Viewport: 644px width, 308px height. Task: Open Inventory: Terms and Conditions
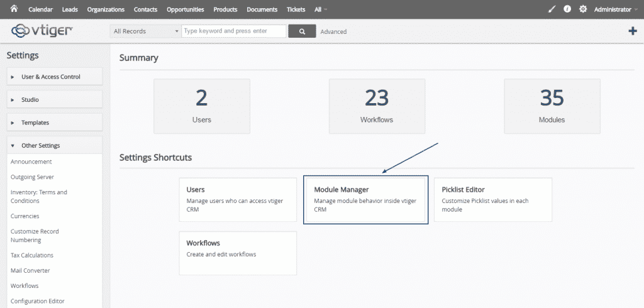click(x=38, y=196)
